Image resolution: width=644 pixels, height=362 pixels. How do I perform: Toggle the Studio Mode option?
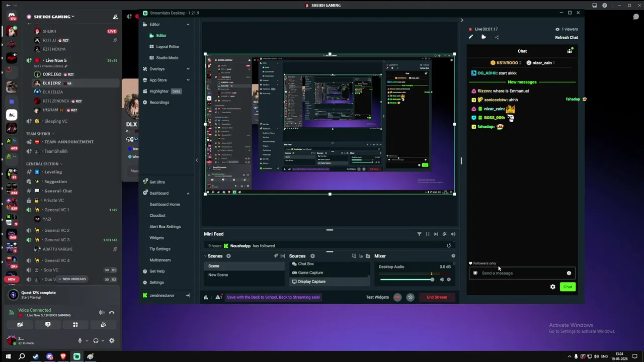pos(167,58)
